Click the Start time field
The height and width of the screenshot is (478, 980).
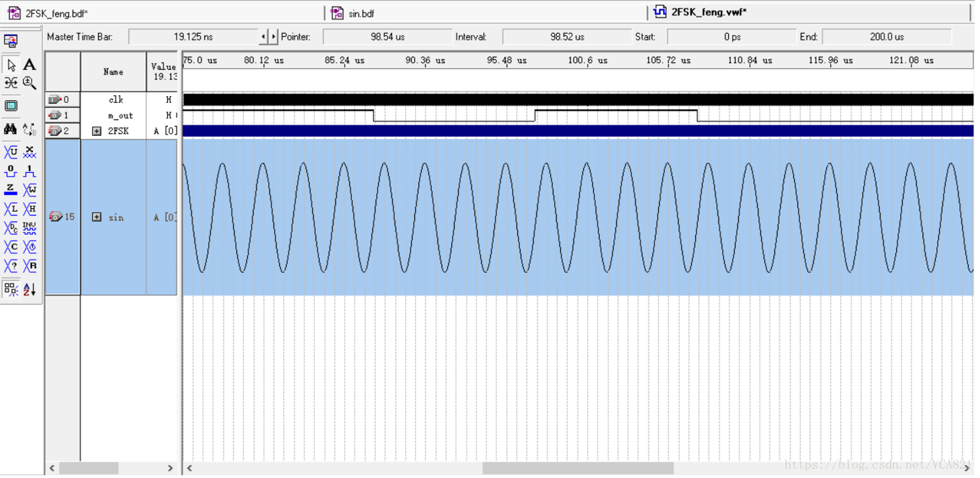[x=731, y=37]
